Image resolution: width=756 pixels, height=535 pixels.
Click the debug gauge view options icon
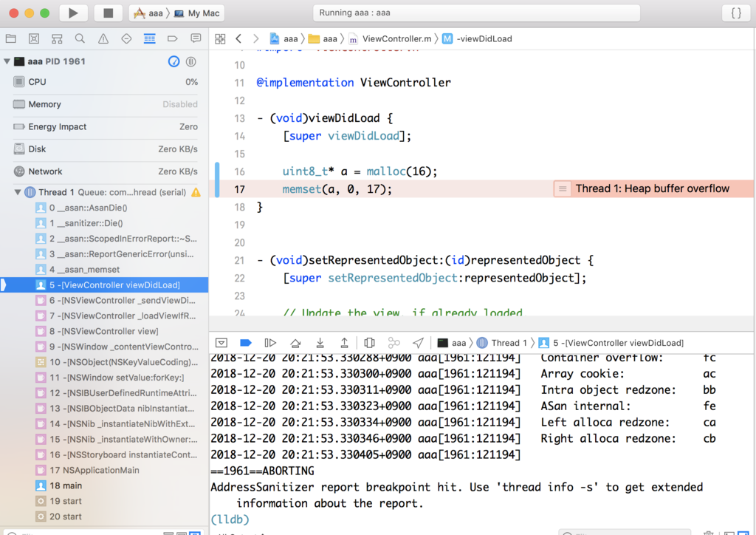173,61
